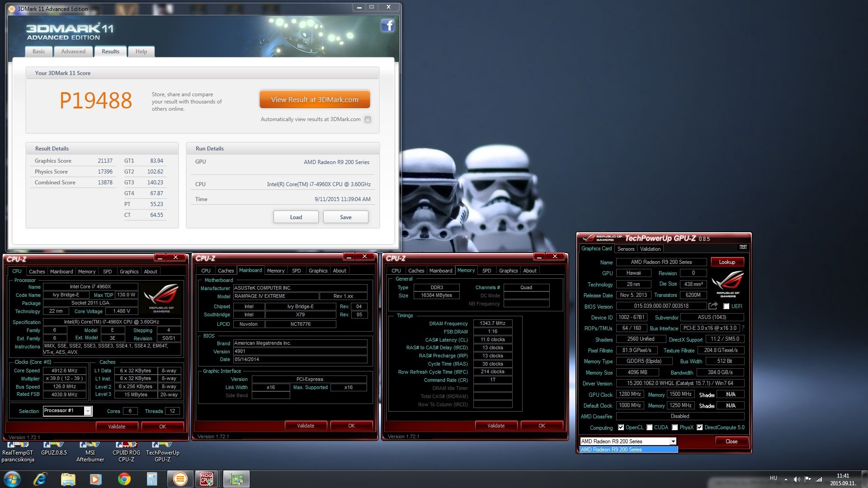Toggle the CUDA computing checkbox
The image size is (868, 488).
[x=650, y=427]
